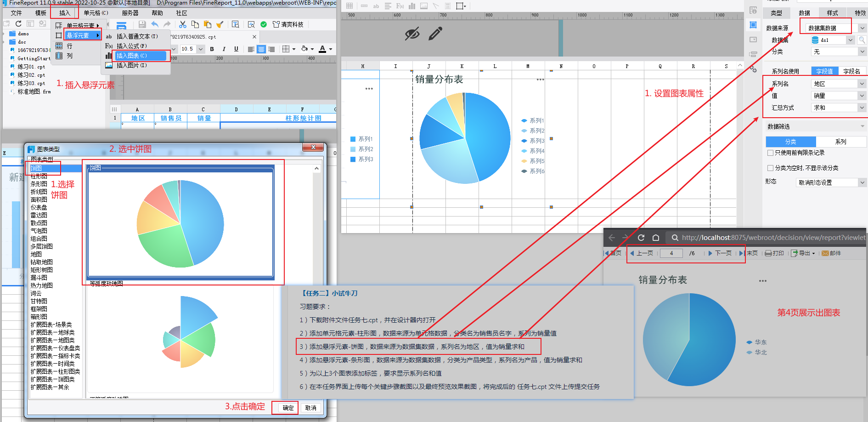
Task: Click the insert chart bar icon in top toolbar
Action: point(412,6)
